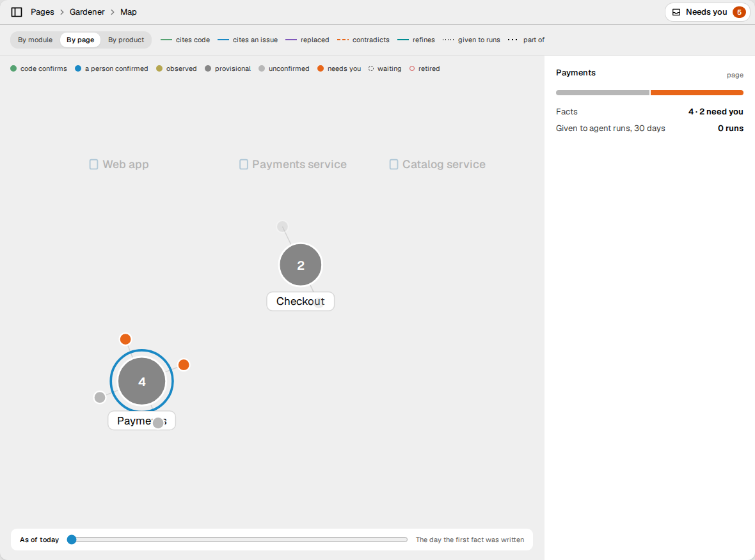This screenshot has height=560, width=755.
Task: Click the top orange fact dot on Payments
Action: pos(125,339)
